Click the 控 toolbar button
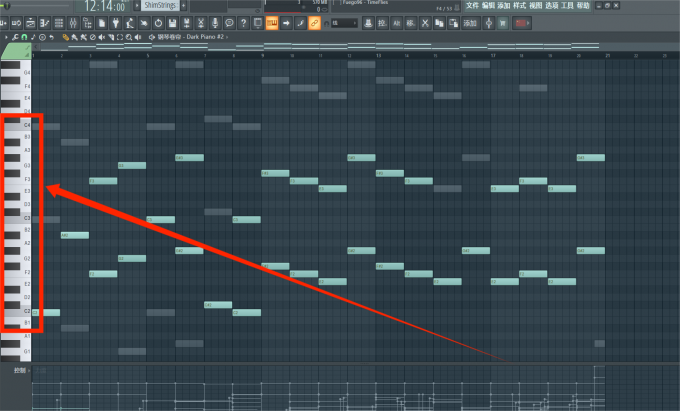This screenshot has width=680, height=411. pyautogui.click(x=382, y=23)
